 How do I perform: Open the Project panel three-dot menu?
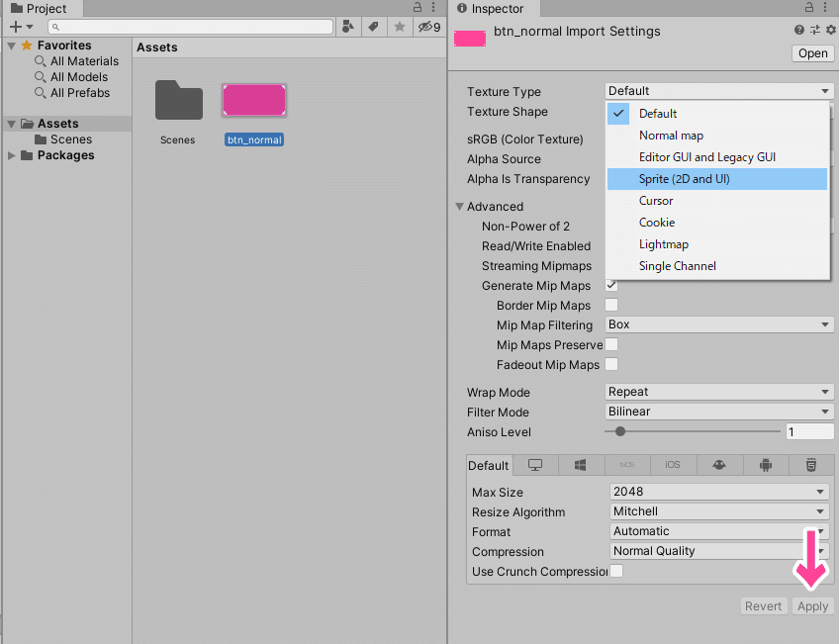click(x=433, y=8)
